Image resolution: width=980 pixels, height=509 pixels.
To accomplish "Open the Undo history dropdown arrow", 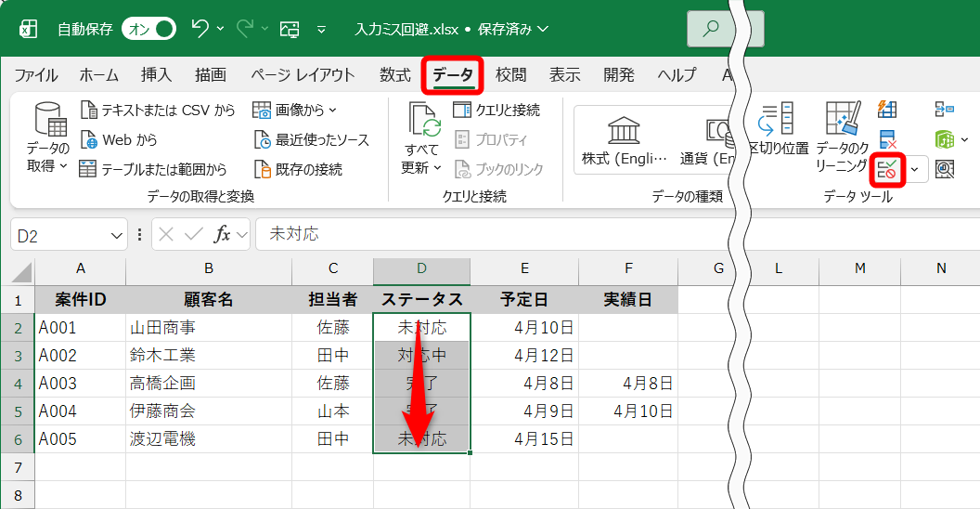I will (x=221, y=29).
